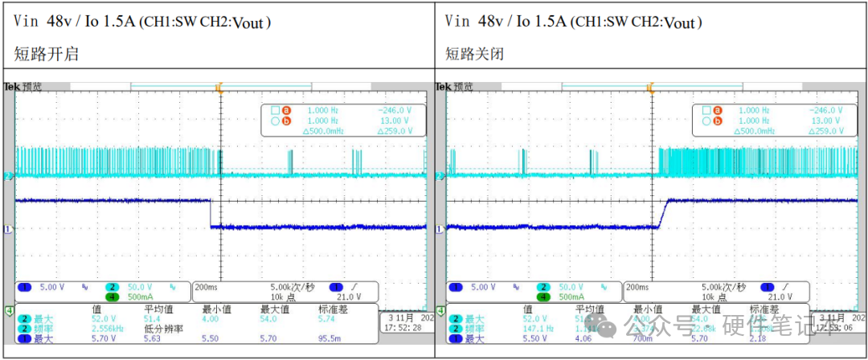Click the CH1 badge beside 5.00 V in the 短路关闭 scope

click(x=456, y=288)
